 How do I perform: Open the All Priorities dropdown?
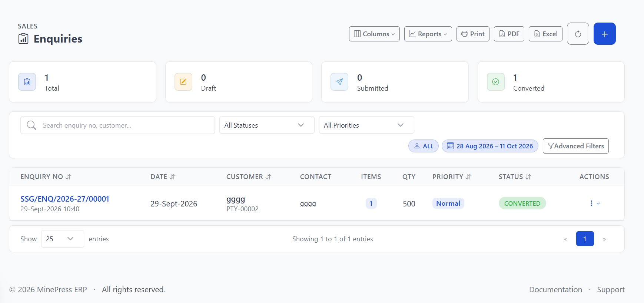coord(366,125)
